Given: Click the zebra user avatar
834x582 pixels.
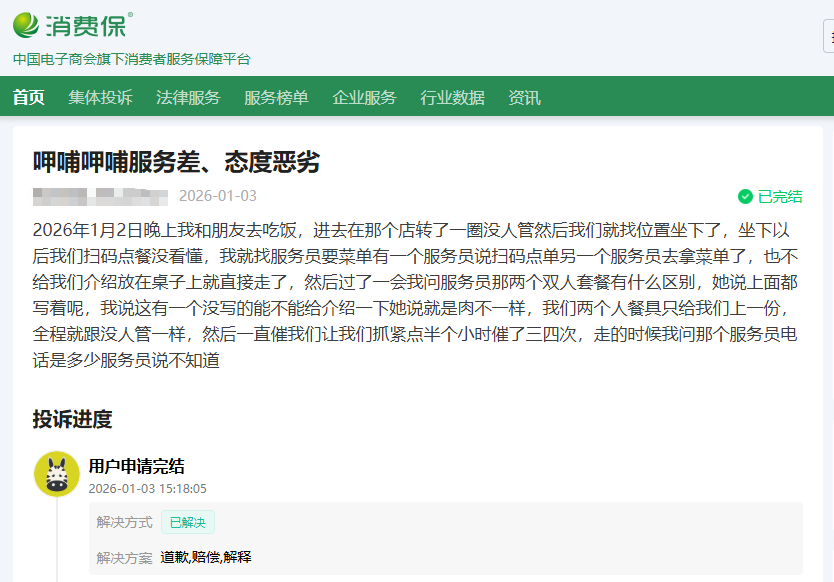Looking at the screenshot, I should point(56,473).
